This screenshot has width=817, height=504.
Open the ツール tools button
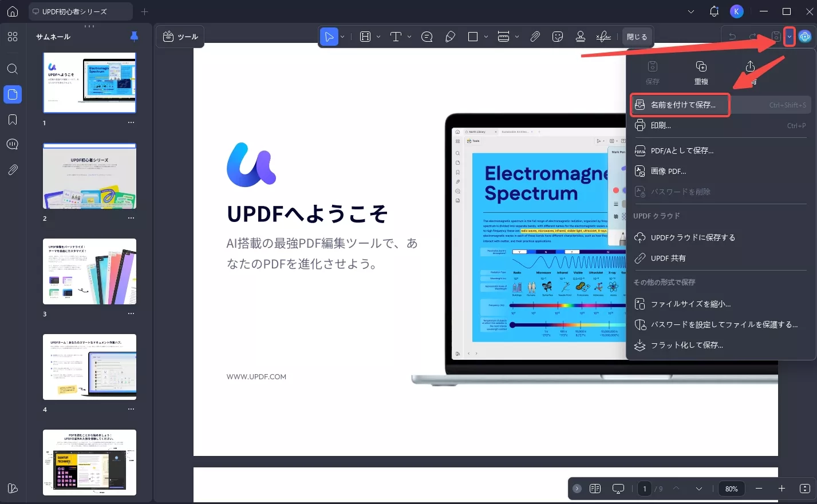[x=180, y=37]
